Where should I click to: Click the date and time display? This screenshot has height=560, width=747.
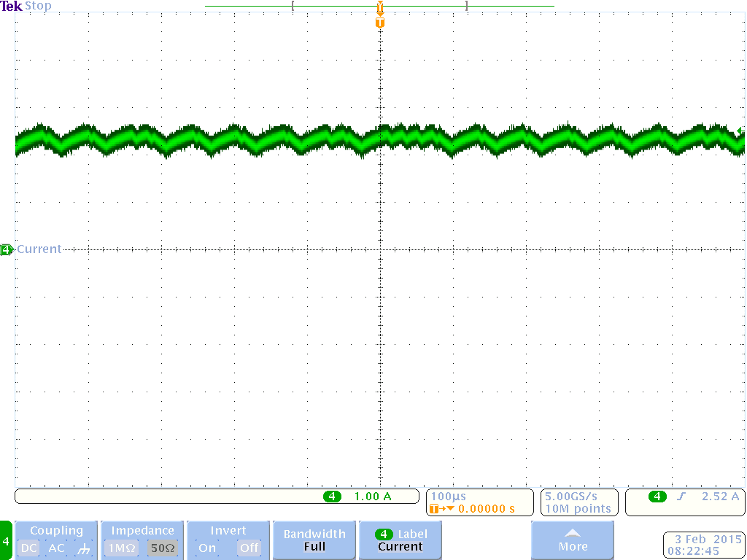(x=703, y=544)
